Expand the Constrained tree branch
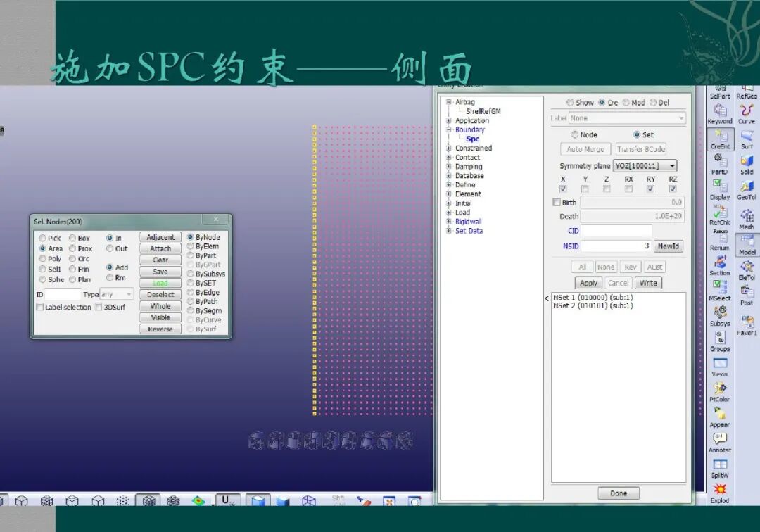Viewport: 760px width, 532px height. pos(449,148)
